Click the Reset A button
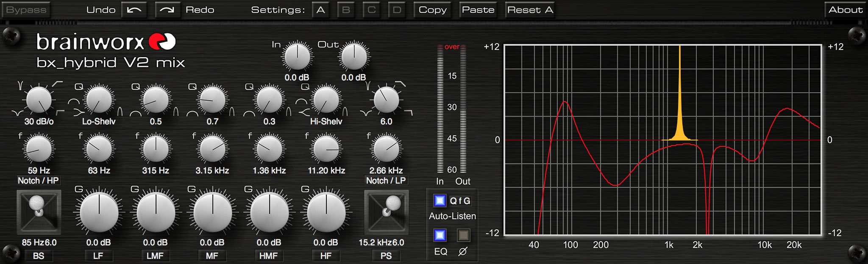This screenshot has width=868, height=264. coord(530,10)
